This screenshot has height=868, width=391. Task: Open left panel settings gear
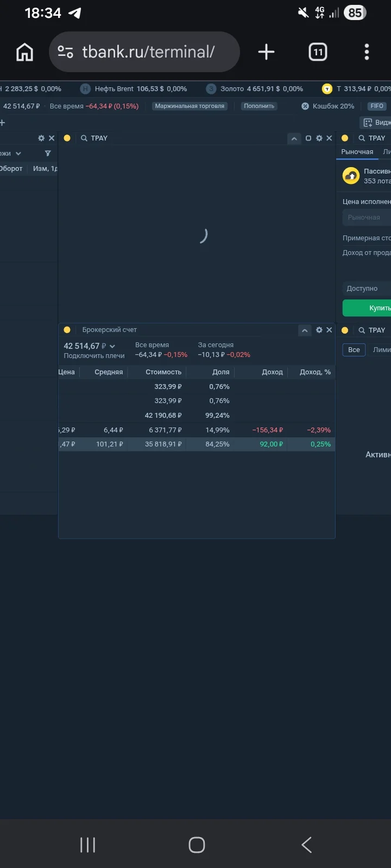tap(41, 138)
